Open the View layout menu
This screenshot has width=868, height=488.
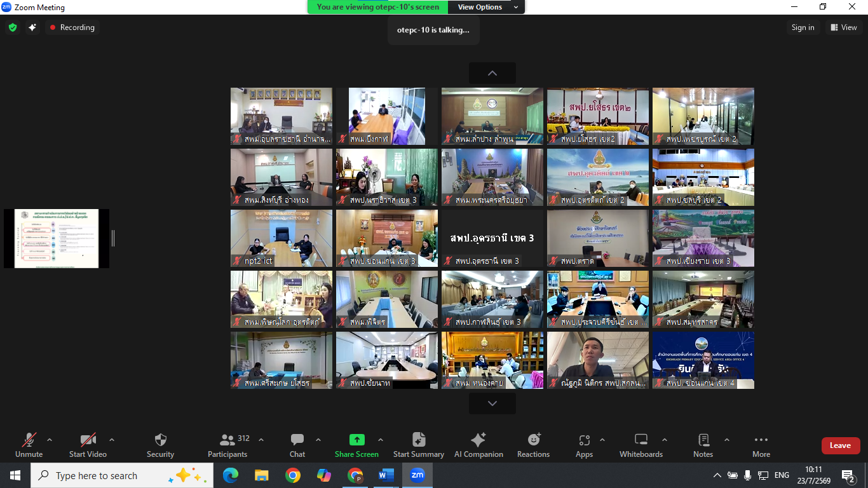(x=843, y=27)
